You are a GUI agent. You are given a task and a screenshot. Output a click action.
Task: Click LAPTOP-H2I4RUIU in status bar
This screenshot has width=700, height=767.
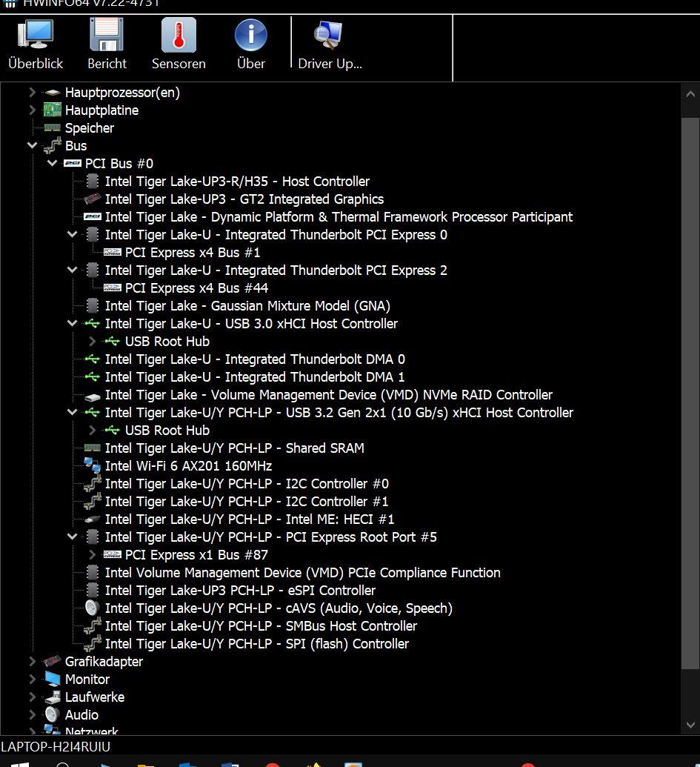56,747
